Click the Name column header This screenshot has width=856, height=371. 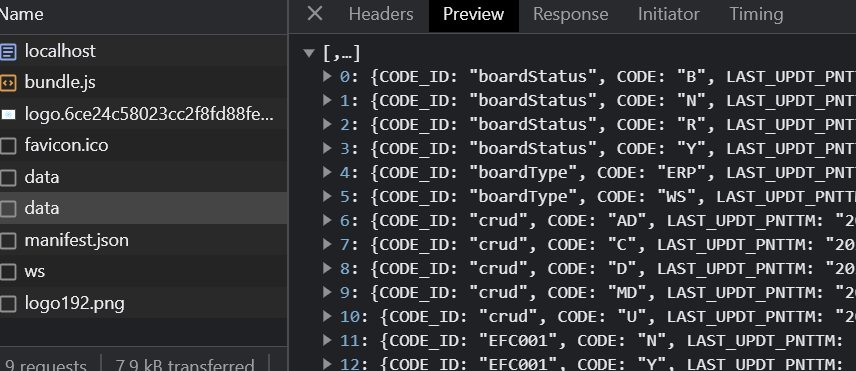coord(144,14)
